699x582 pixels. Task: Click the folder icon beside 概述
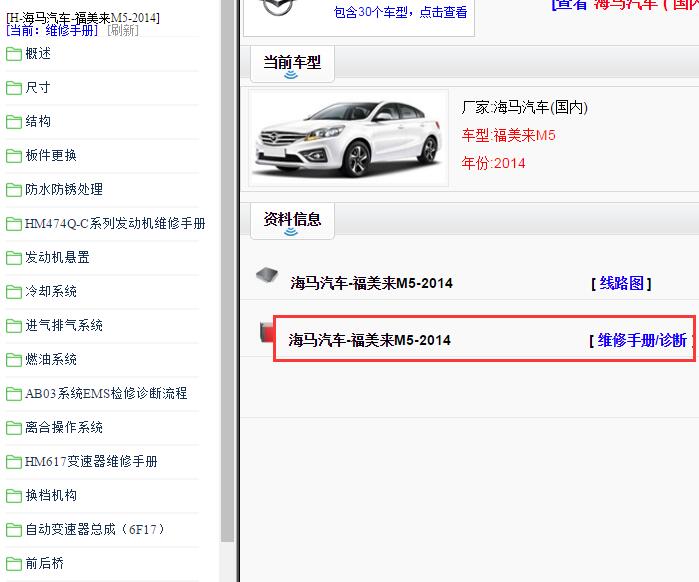pos(14,54)
